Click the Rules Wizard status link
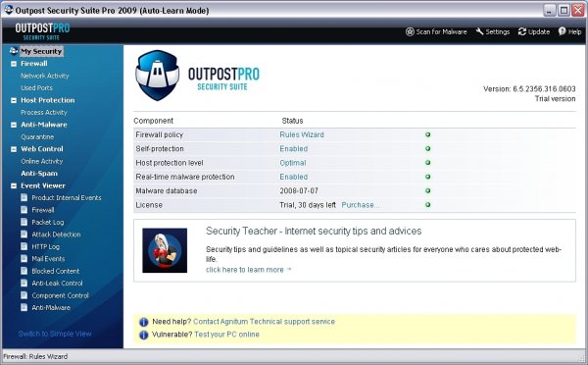This screenshot has width=588, height=365. point(302,134)
